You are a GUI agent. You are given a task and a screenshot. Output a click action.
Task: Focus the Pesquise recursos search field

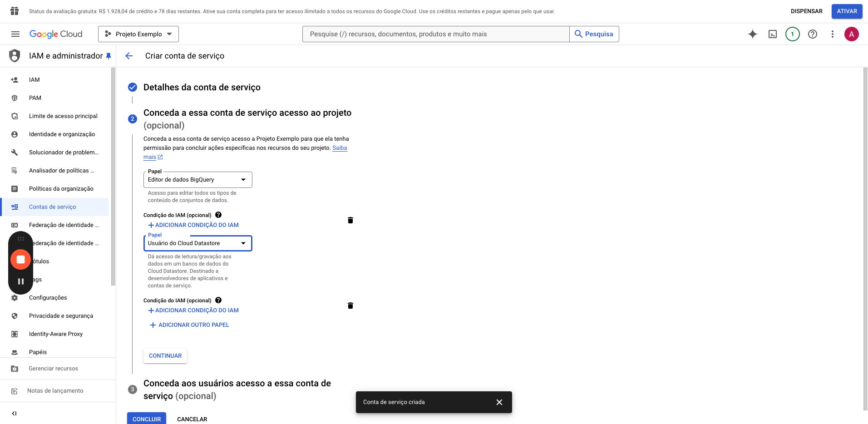436,34
